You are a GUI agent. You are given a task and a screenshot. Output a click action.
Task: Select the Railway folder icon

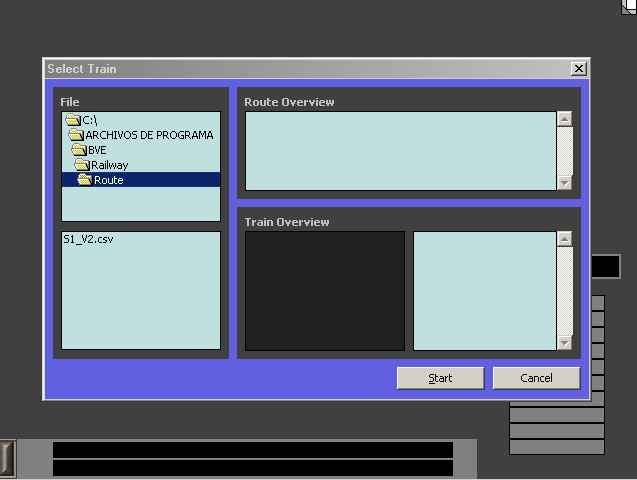(82, 165)
